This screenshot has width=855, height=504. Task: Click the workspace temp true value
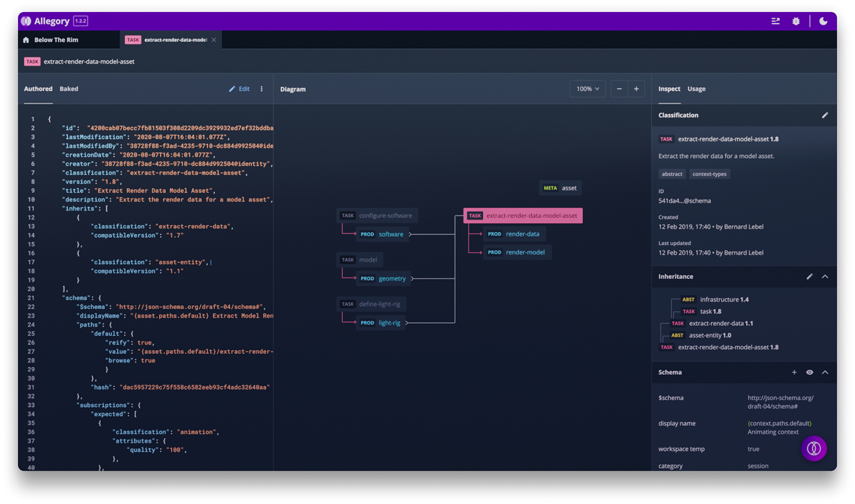(x=753, y=449)
